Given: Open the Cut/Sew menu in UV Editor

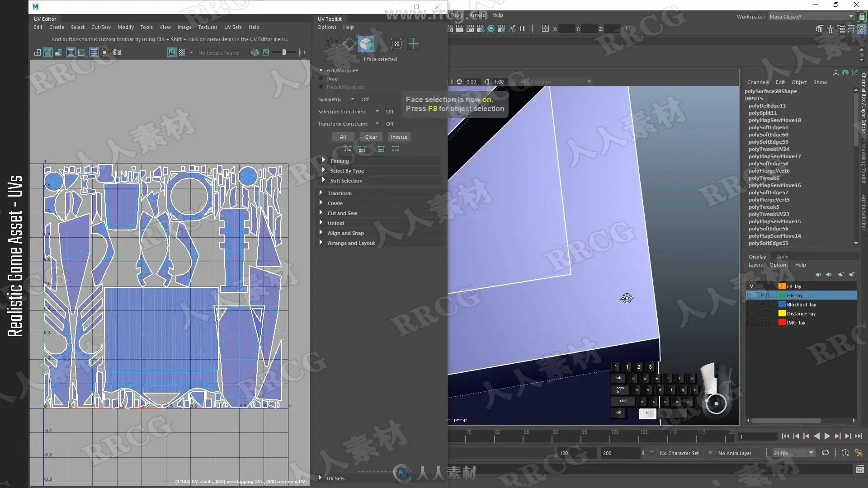Looking at the screenshot, I should pyautogui.click(x=101, y=27).
